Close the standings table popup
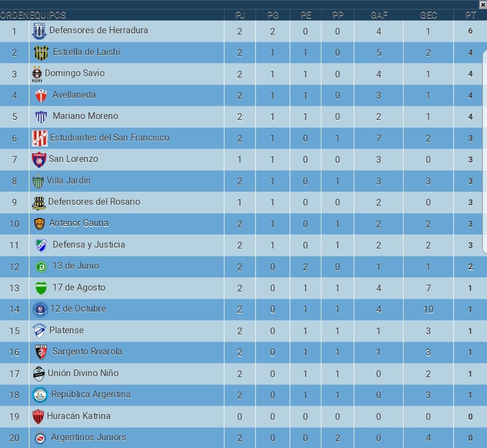 pyautogui.click(x=483, y=5)
